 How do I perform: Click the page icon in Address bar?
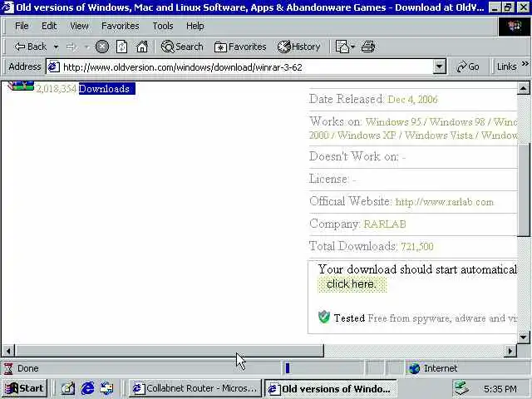(53, 66)
